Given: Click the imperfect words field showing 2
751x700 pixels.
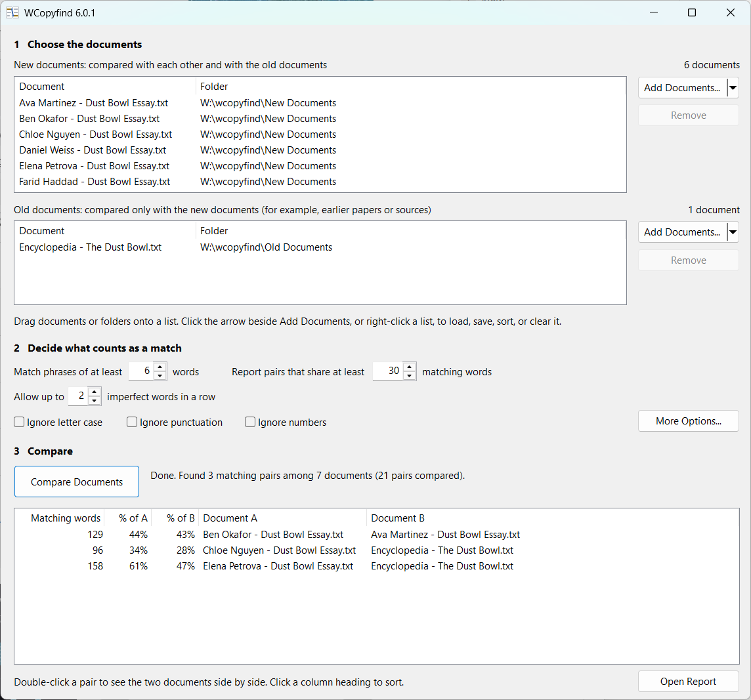Looking at the screenshot, I should [x=79, y=396].
